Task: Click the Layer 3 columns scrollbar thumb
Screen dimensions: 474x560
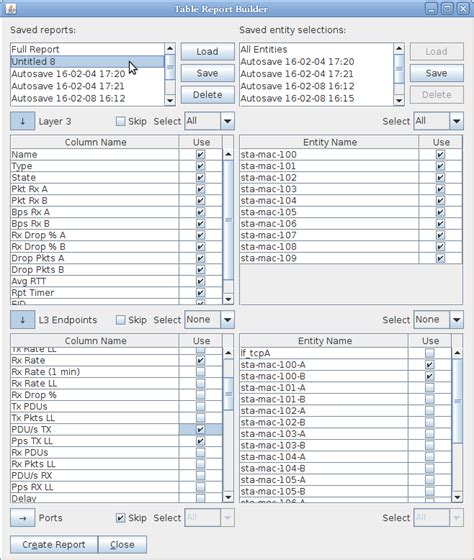Action: pos(228,220)
